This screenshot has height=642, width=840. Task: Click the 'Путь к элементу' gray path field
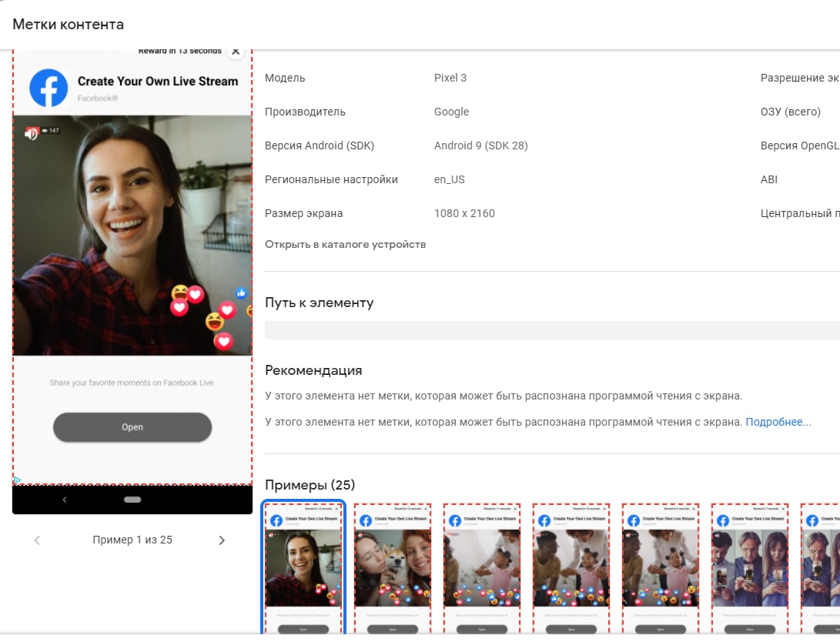coord(552,330)
